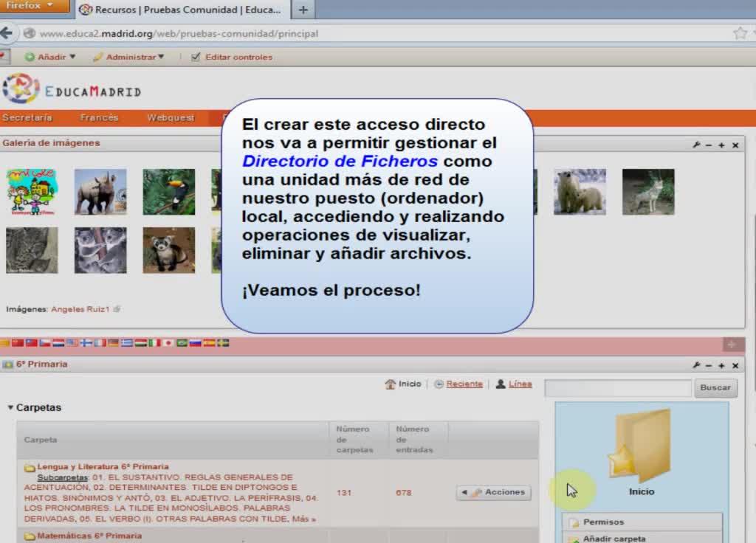The image size is (756, 543).
Task: Open Matemáticas 6º Primaria folder
Action: (89, 536)
